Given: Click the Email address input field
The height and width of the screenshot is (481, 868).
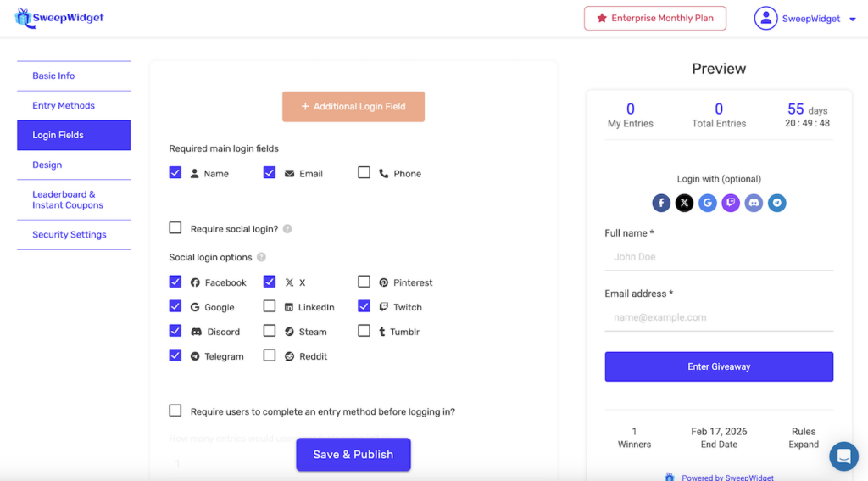Looking at the screenshot, I should tap(718, 317).
